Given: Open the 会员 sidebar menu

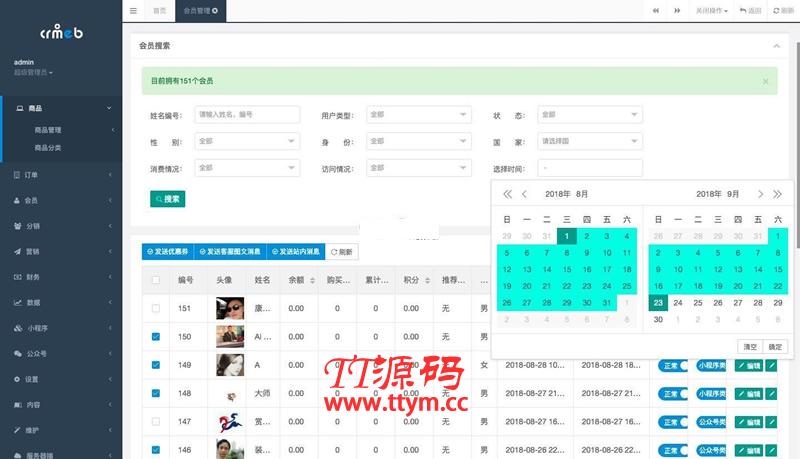Looking at the screenshot, I should pyautogui.click(x=61, y=200).
